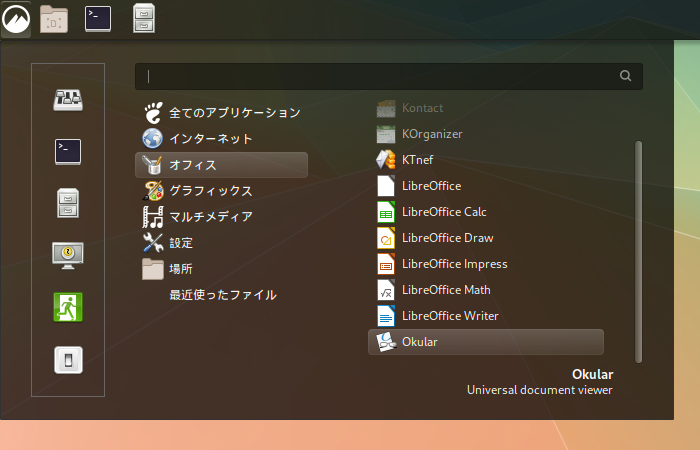The height and width of the screenshot is (450, 700).
Task: Click the LibreOffice Writer document icon
Action: click(386, 316)
